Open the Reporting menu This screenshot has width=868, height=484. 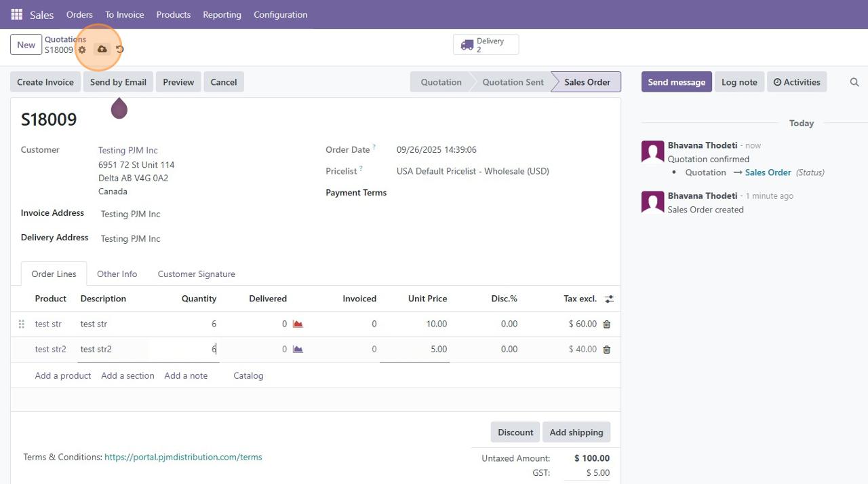(x=222, y=14)
